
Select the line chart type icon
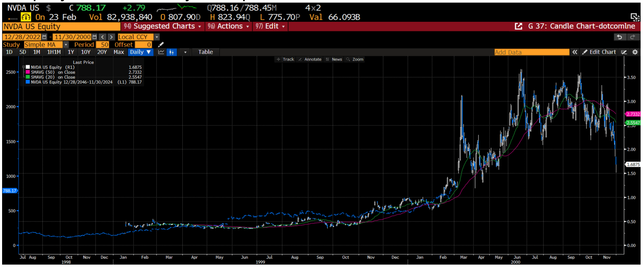point(161,52)
